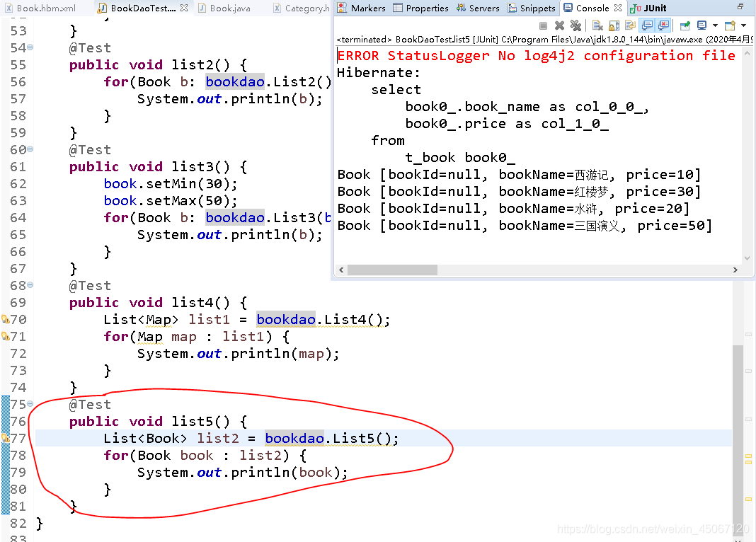This screenshot has width=756, height=542.
Task: Click the console horizontal scroll left arrow
Action: click(341, 270)
